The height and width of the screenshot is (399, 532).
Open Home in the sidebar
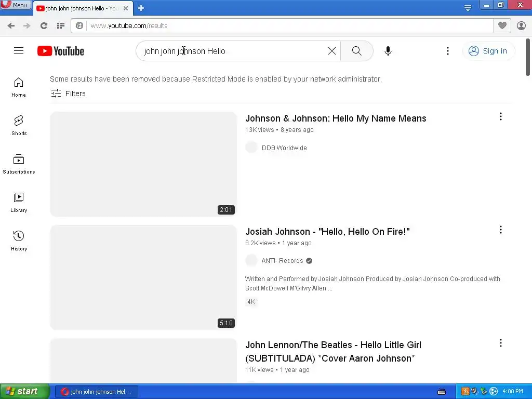click(19, 87)
